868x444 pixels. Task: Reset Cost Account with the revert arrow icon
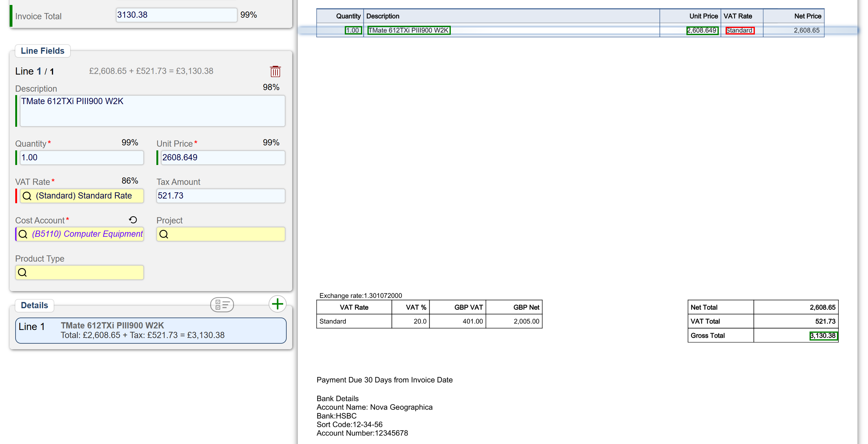133,220
